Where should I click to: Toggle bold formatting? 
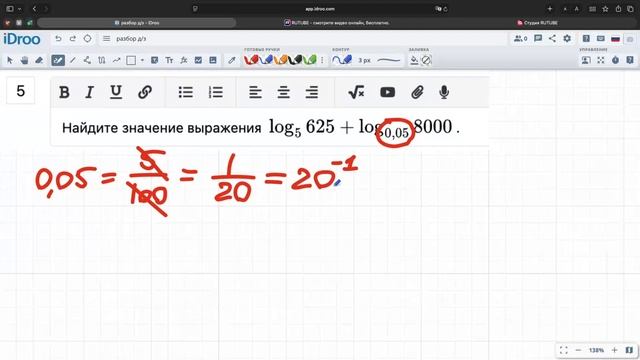pos(64,92)
